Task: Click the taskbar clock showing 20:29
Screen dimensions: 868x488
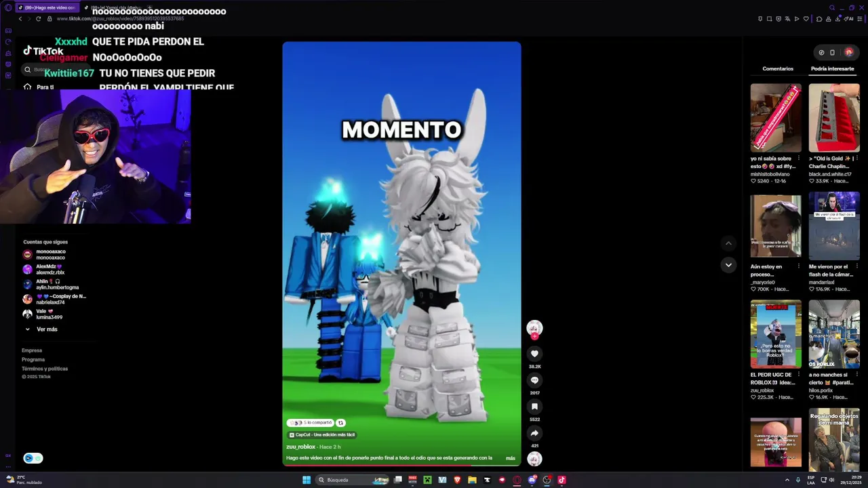Action: (852, 480)
